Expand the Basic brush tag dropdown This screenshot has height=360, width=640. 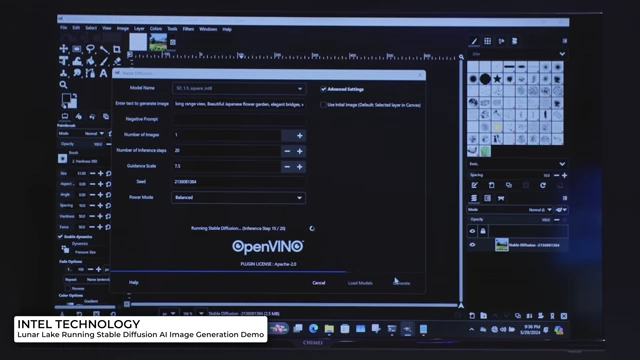(x=562, y=164)
